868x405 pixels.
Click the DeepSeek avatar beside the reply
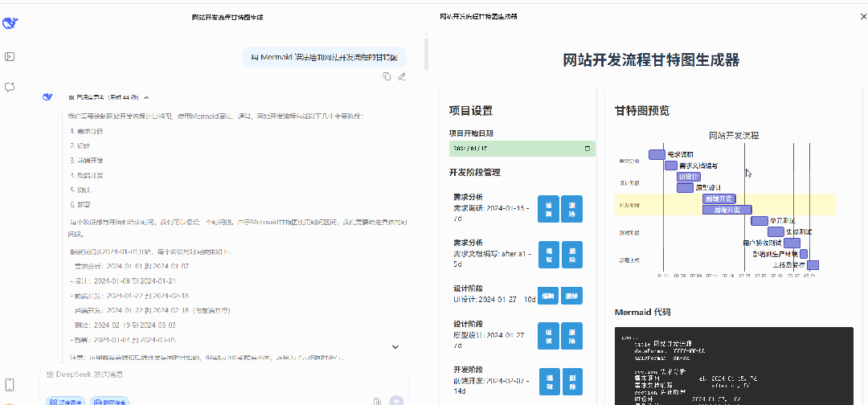[48, 97]
